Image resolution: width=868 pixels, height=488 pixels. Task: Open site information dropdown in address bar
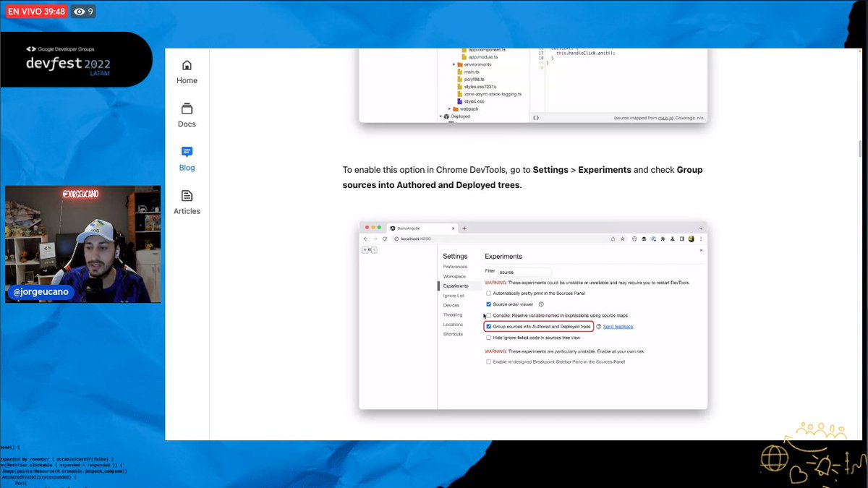click(x=396, y=239)
